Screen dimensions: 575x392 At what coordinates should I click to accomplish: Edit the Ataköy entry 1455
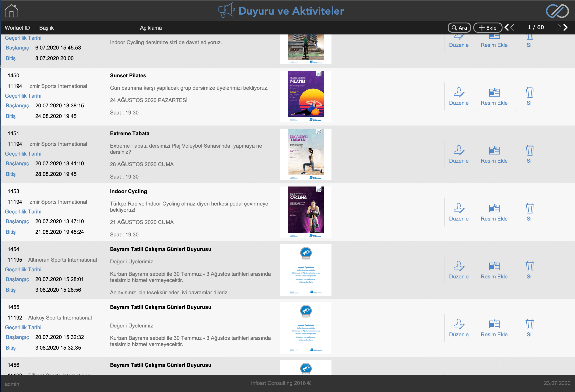pyautogui.click(x=459, y=328)
